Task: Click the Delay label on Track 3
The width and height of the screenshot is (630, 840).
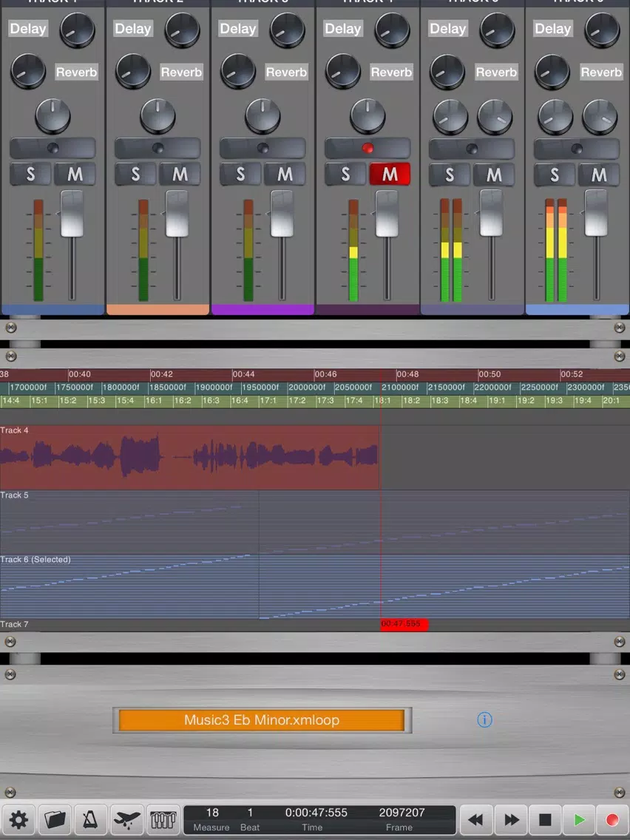Action: pyautogui.click(x=238, y=28)
